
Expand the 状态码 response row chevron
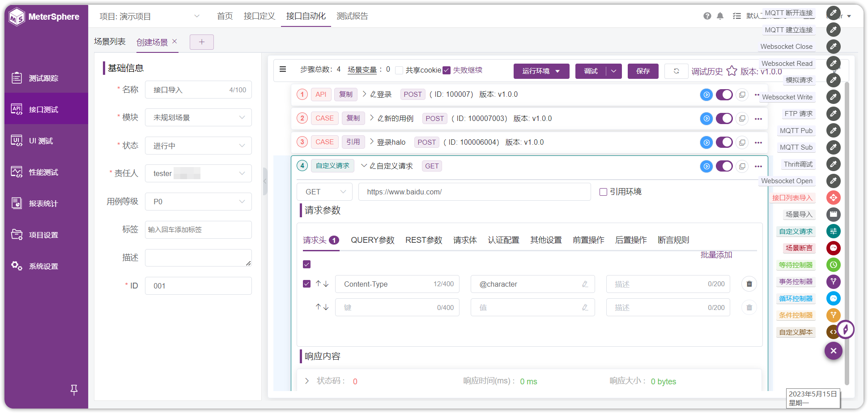click(x=307, y=381)
